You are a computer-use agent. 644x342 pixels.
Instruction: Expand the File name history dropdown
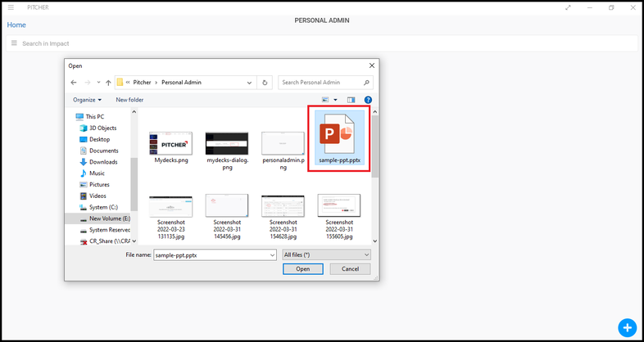tap(272, 255)
